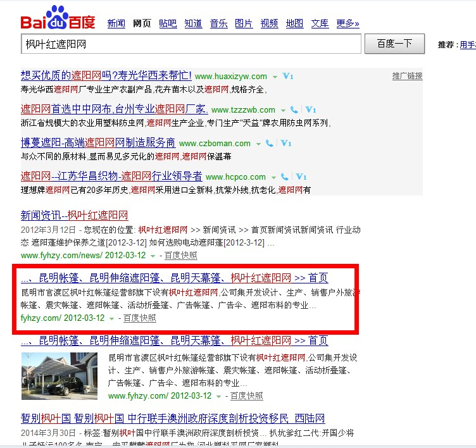Click V1 badge beside www.hcpco.com
The width and height of the screenshot is (476, 448).
[x=302, y=177]
